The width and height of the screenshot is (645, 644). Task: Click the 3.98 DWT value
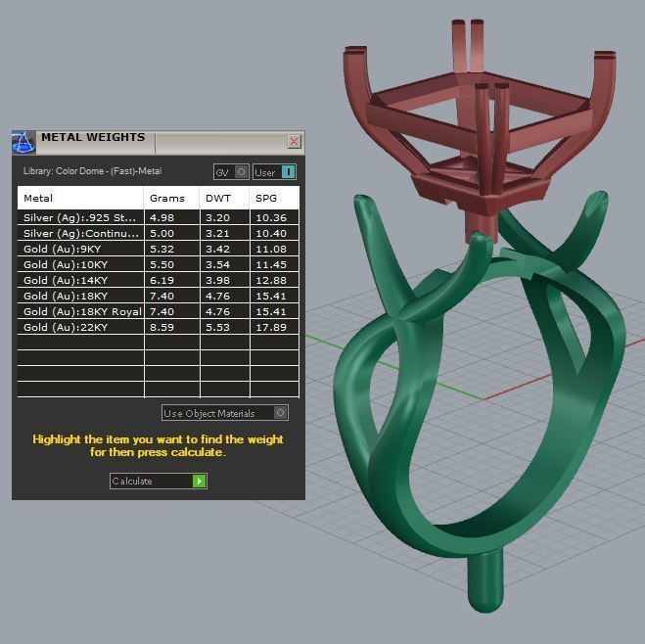pos(217,280)
